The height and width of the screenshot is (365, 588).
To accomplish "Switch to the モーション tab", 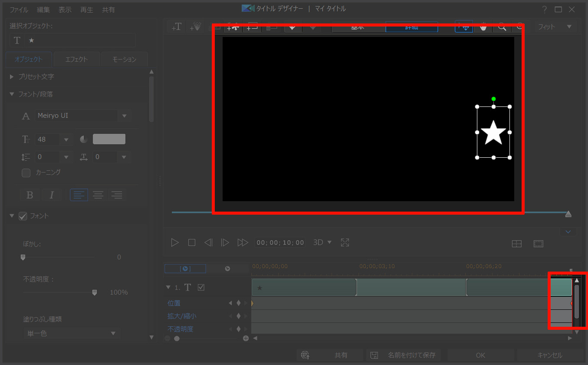I will click(125, 60).
